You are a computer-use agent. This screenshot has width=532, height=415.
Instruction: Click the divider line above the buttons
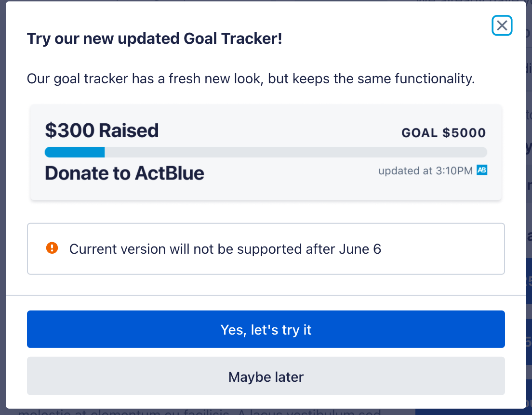click(x=266, y=295)
